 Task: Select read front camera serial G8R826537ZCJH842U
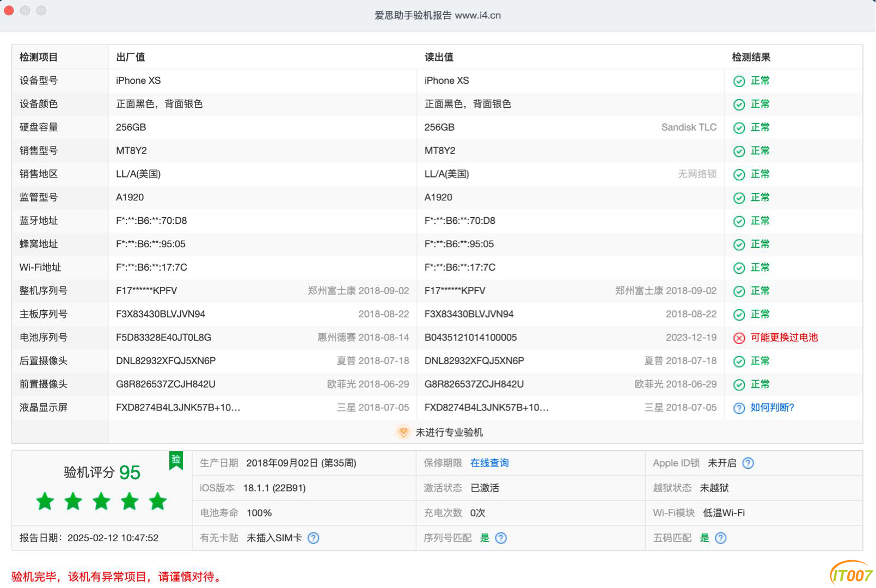pos(474,384)
